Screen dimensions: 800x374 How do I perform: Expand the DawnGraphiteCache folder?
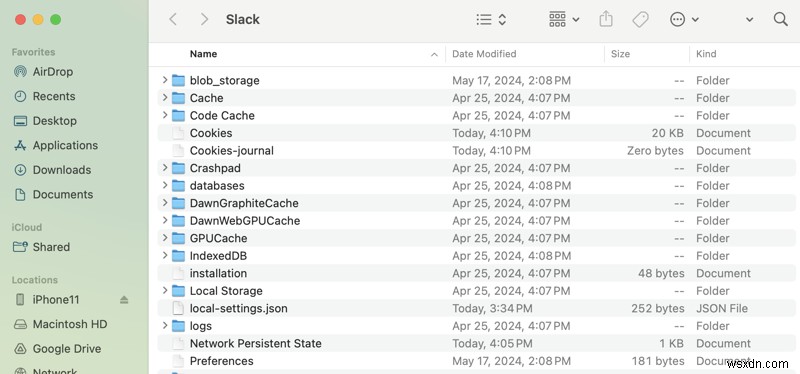[164, 203]
